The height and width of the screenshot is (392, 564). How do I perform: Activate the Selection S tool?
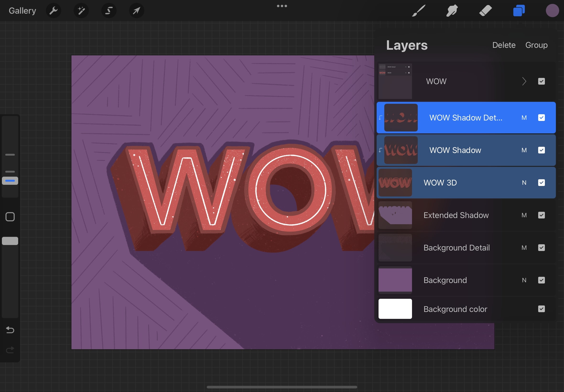click(109, 11)
